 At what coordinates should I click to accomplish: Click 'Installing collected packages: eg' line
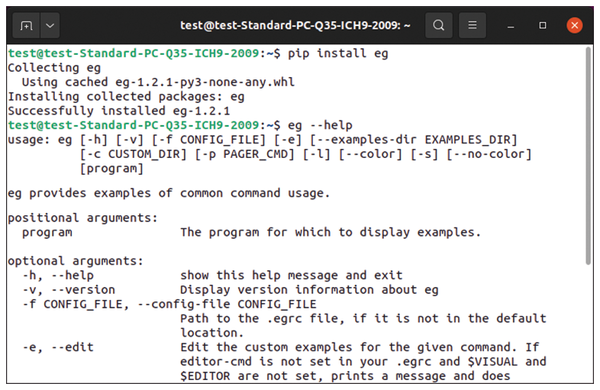click(126, 97)
